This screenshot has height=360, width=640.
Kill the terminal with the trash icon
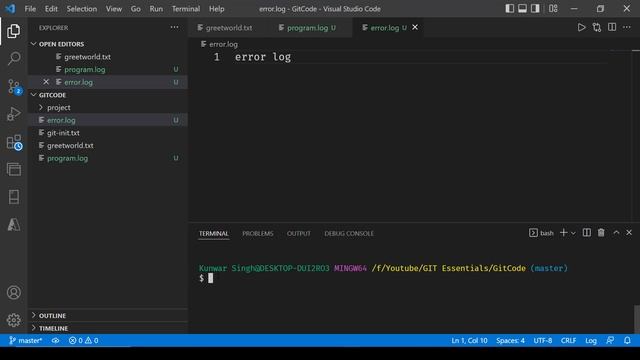pyautogui.click(x=601, y=233)
